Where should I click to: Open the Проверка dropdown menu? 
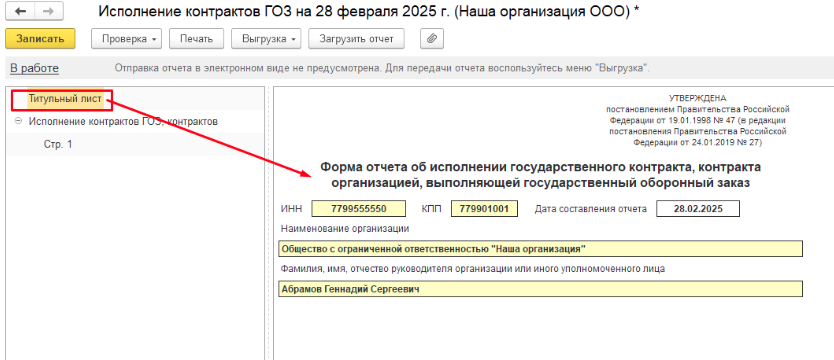tap(127, 39)
